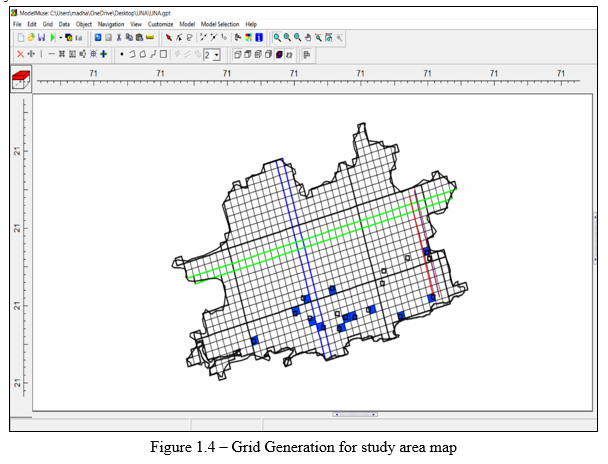Screen dimensions: 608x464
Task: Click the Zoom In magnifier icon
Action: (x=287, y=38)
